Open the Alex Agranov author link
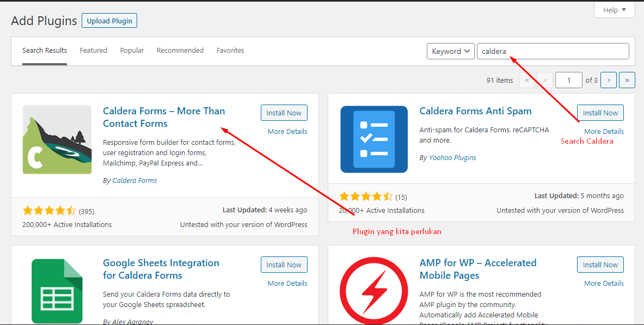The height and width of the screenshot is (325, 644). pos(132,321)
